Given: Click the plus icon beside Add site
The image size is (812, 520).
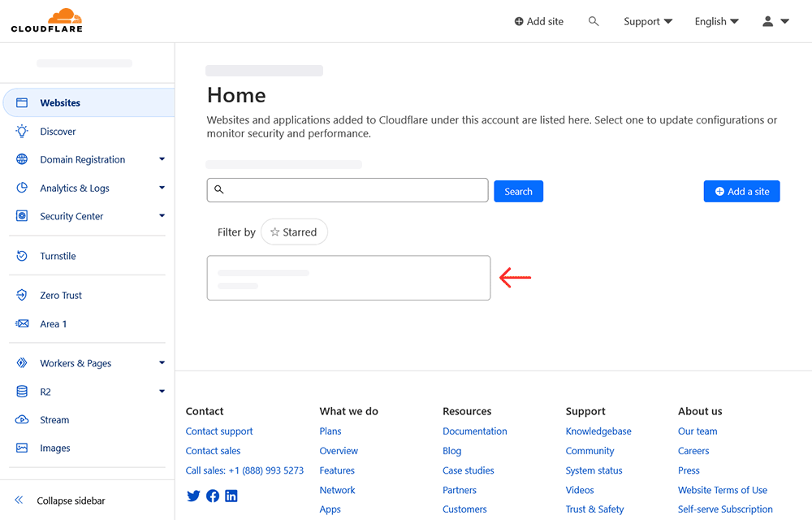Looking at the screenshot, I should click(518, 21).
